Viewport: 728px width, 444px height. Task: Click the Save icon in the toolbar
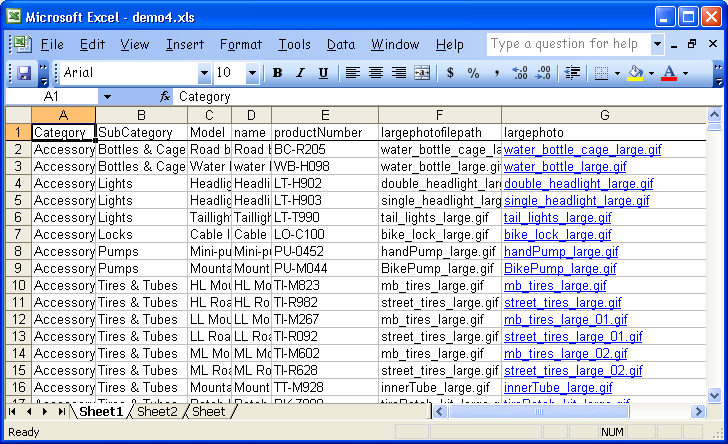24,73
